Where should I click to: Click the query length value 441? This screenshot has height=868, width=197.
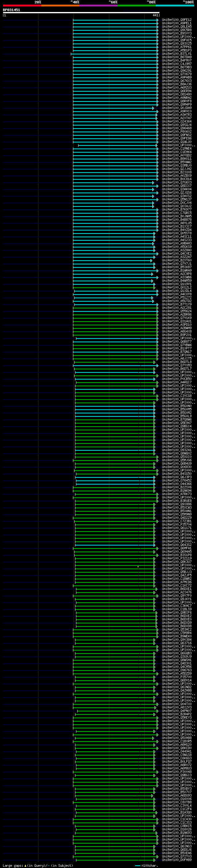click(155, 15)
